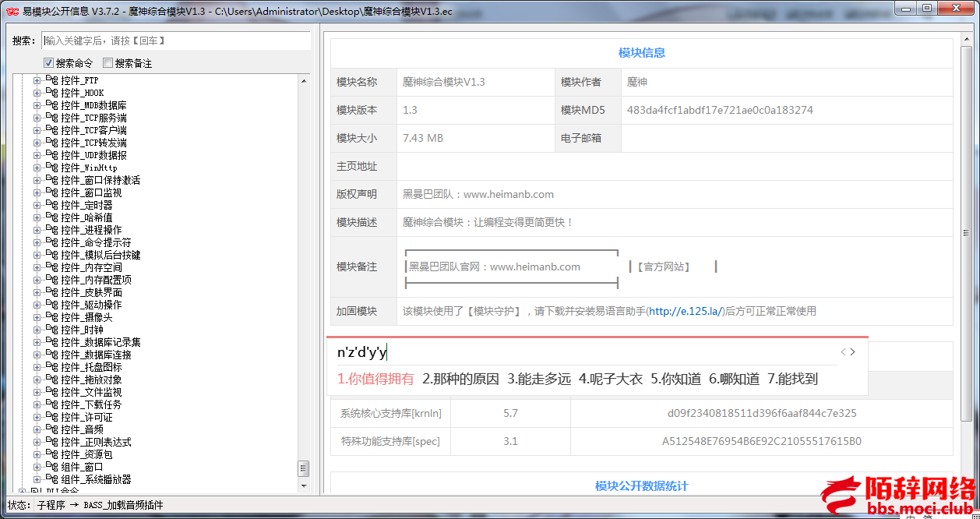The image size is (980, 519).
Task: Click the 魔神综合模块V1.3 module name value
Action: coord(444,82)
